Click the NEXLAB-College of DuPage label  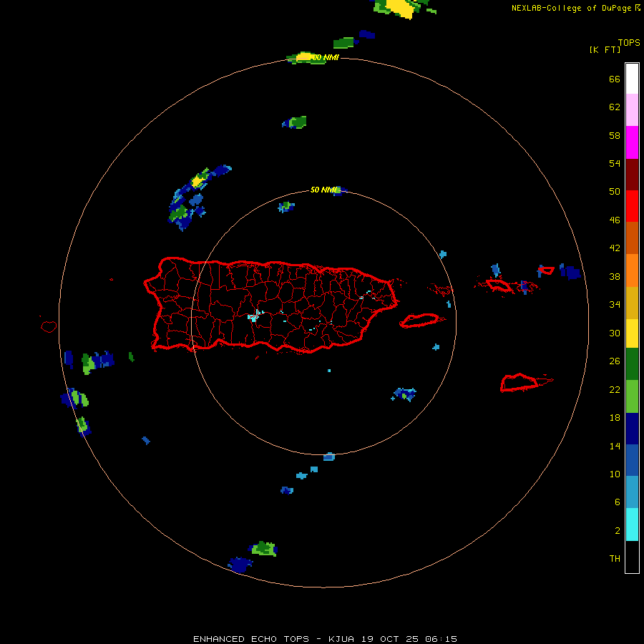(575, 8)
